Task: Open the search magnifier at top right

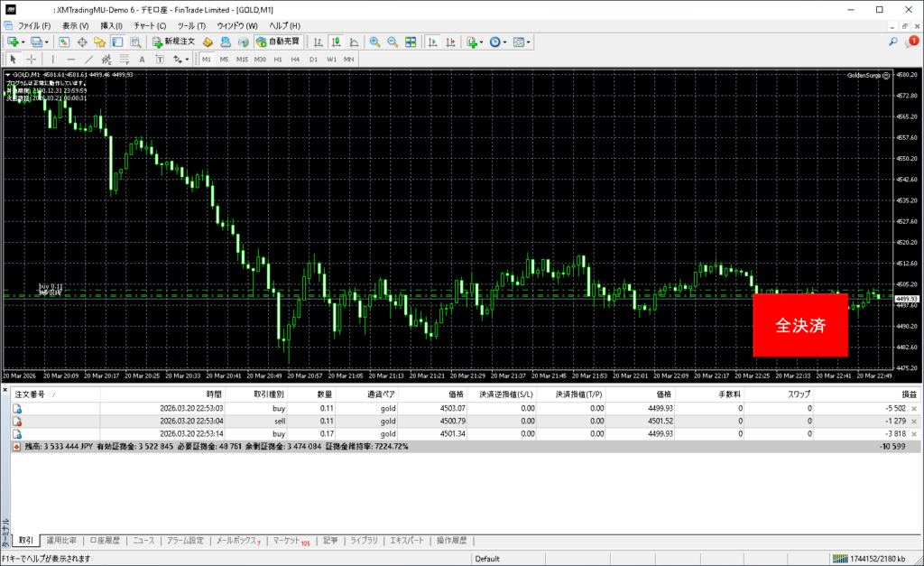Action: click(x=893, y=42)
